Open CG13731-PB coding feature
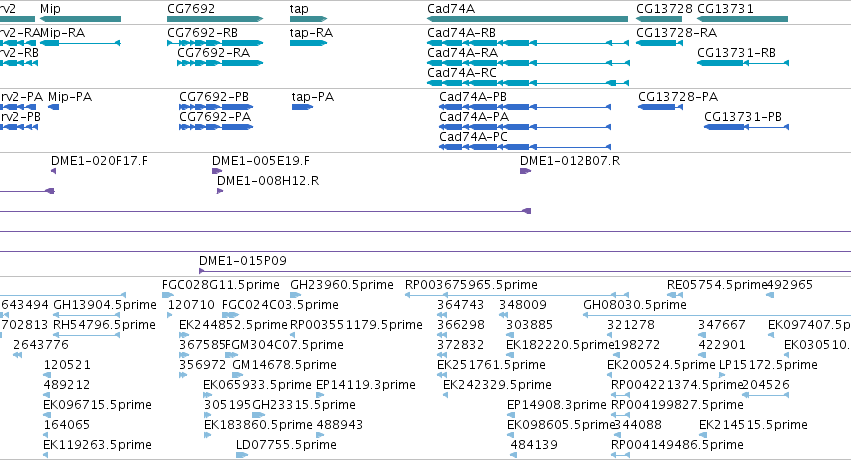851x460 pixels. tap(746, 127)
